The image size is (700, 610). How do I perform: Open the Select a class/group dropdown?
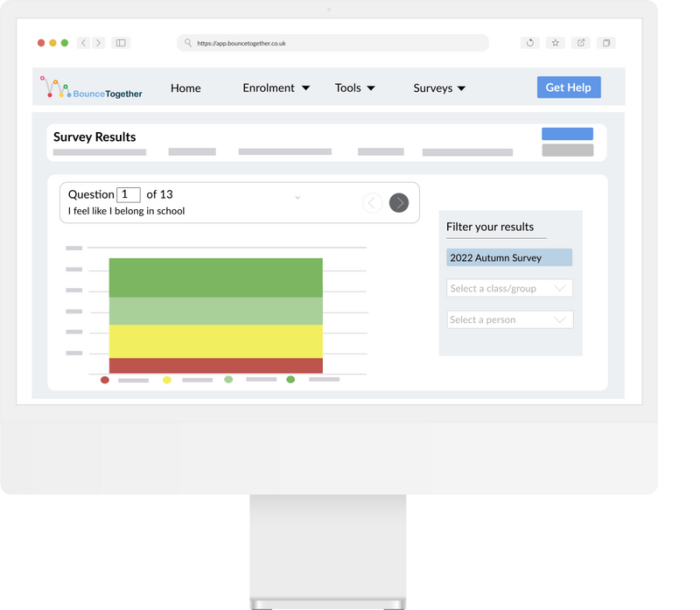pos(510,288)
